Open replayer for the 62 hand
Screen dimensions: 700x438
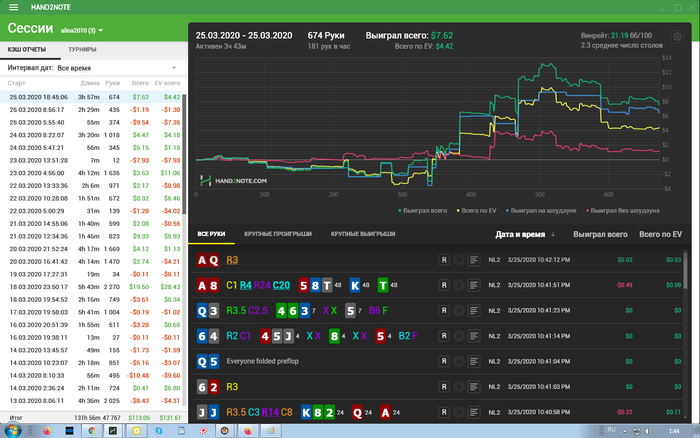click(444, 387)
